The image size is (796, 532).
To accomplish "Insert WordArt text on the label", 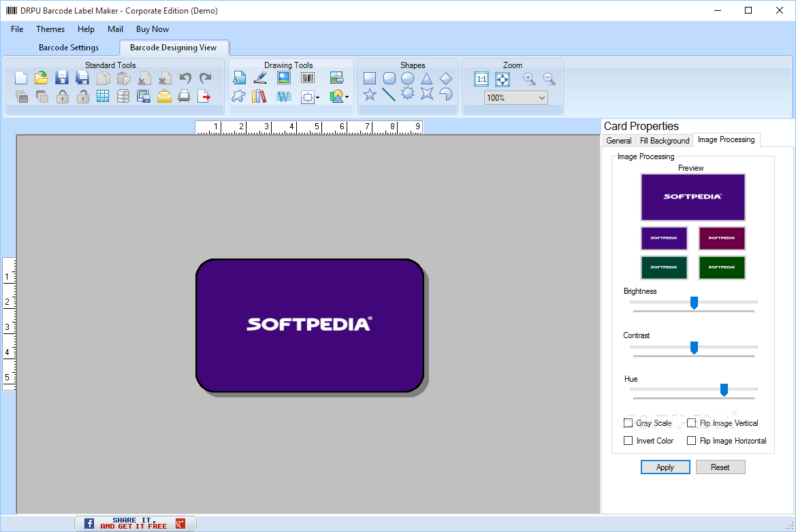I will coord(284,97).
